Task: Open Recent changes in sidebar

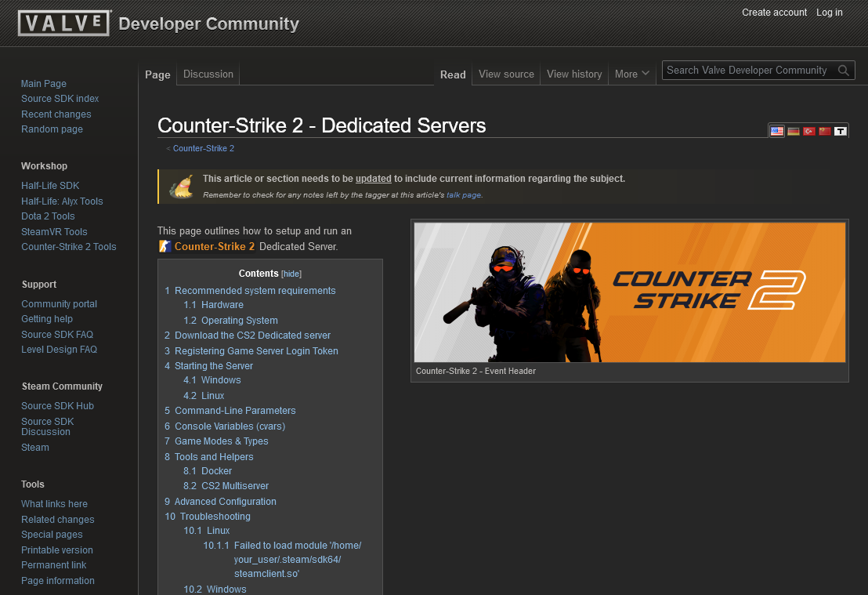Action: [56, 114]
